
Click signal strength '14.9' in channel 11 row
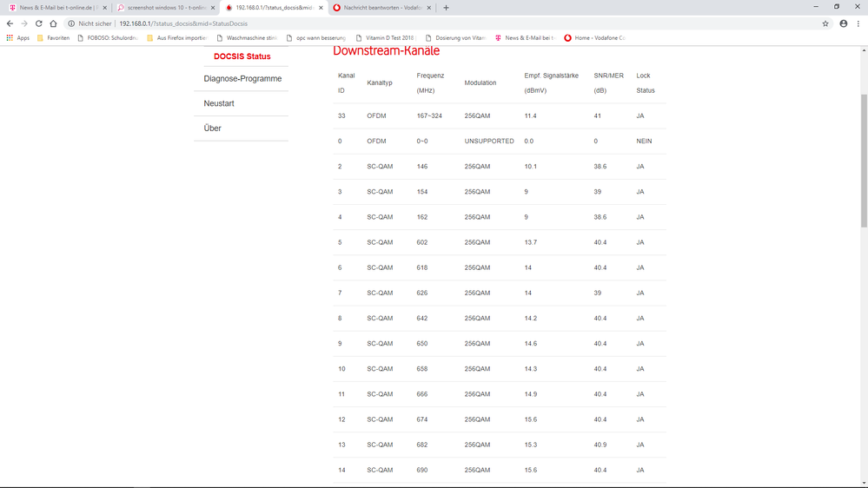530,394
